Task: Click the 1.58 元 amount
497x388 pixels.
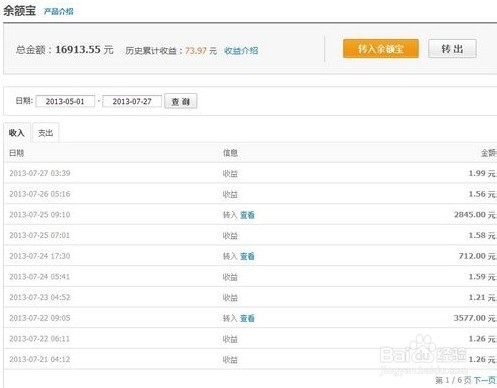Action: pyautogui.click(x=482, y=235)
